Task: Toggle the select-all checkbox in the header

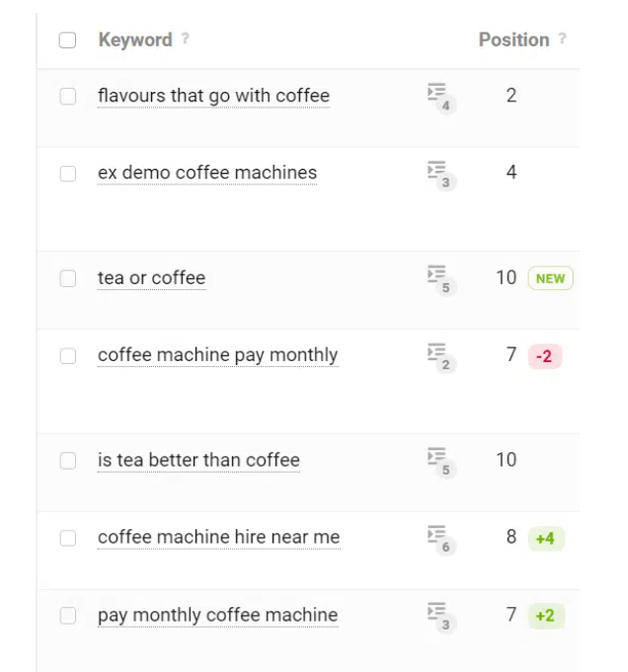Action: point(67,40)
